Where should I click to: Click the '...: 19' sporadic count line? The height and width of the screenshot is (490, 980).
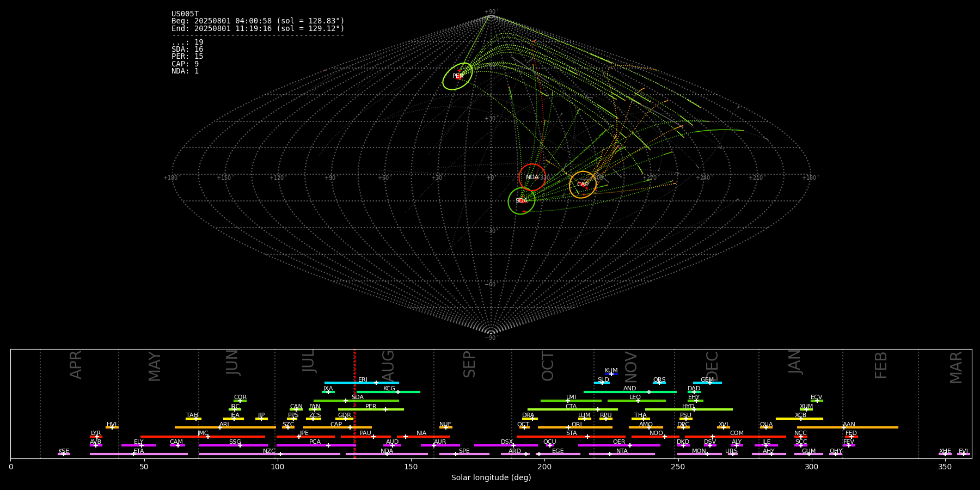coord(187,42)
